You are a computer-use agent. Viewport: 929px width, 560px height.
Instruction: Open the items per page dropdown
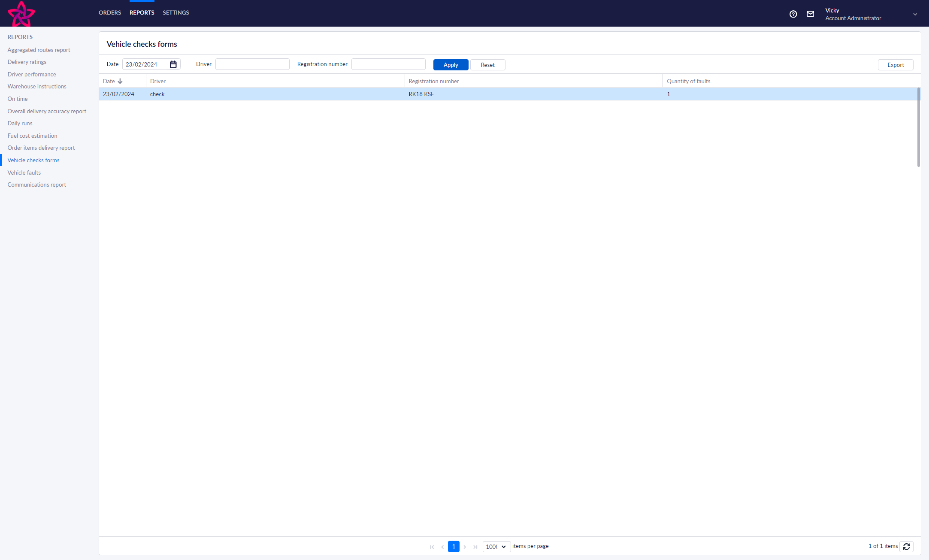496,547
